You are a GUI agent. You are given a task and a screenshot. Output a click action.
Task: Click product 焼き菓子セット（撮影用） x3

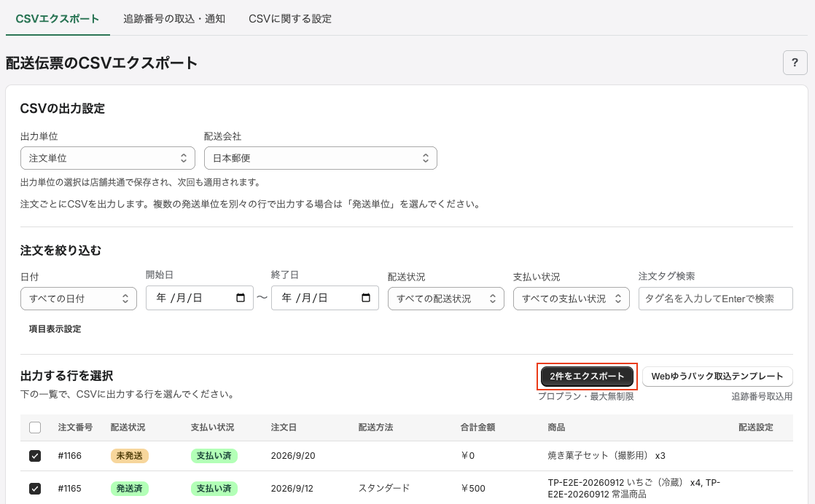607,456
